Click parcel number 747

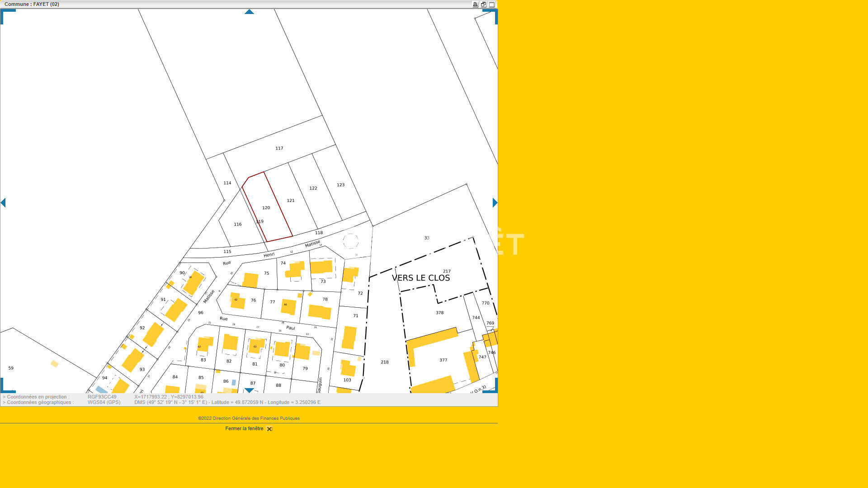pyautogui.click(x=483, y=357)
